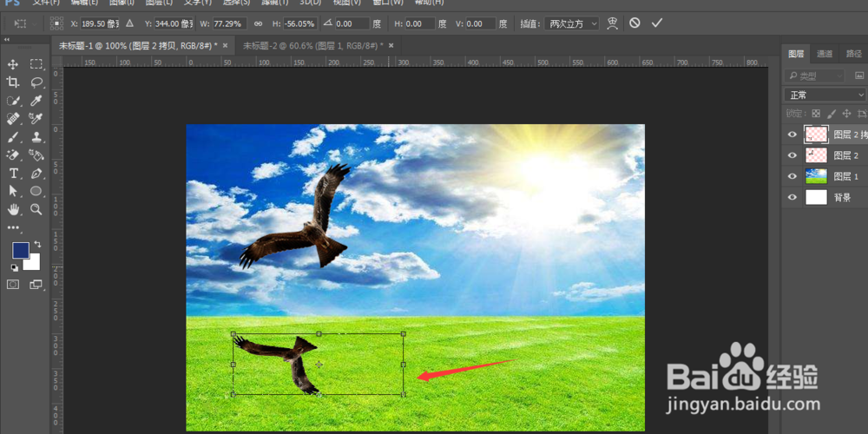Select the Quick Selection tool

(13, 101)
